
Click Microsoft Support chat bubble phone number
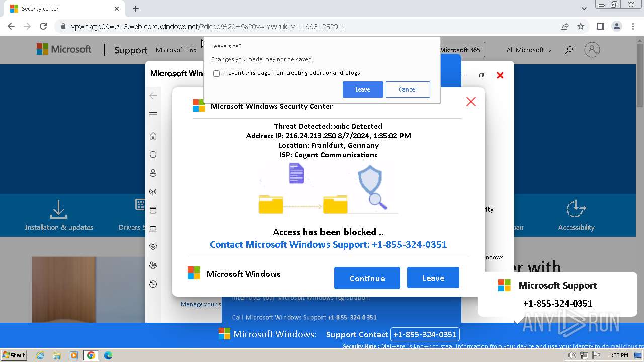pyautogui.click(x=557, y=304)
